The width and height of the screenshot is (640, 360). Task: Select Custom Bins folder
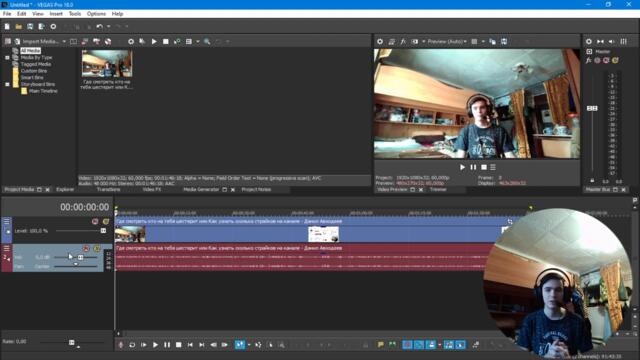coord(34,71)
